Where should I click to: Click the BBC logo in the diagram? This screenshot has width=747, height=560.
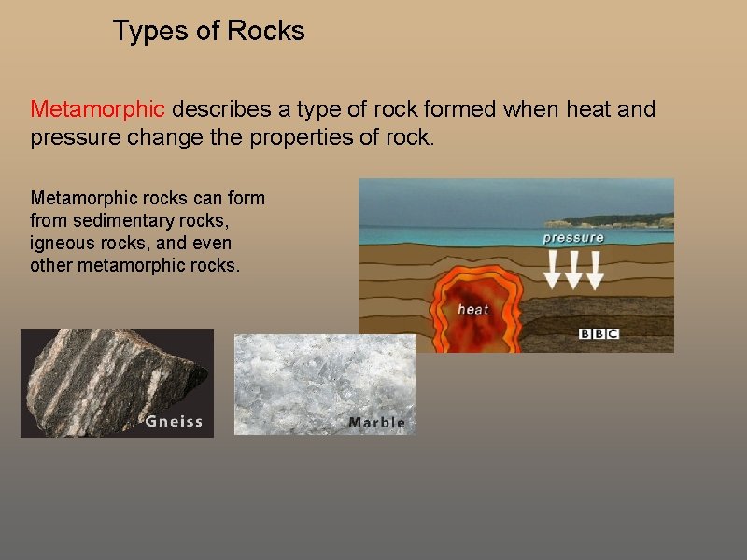click(x=599, y=334)
